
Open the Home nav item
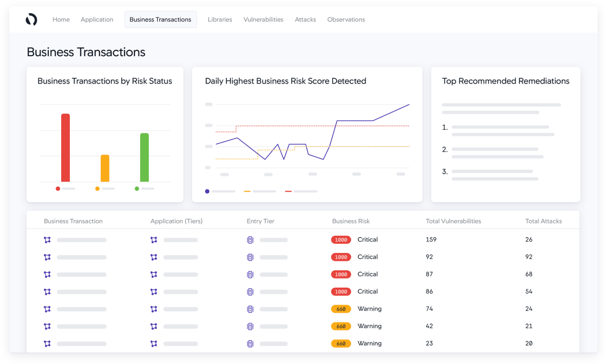pos(61,19)
